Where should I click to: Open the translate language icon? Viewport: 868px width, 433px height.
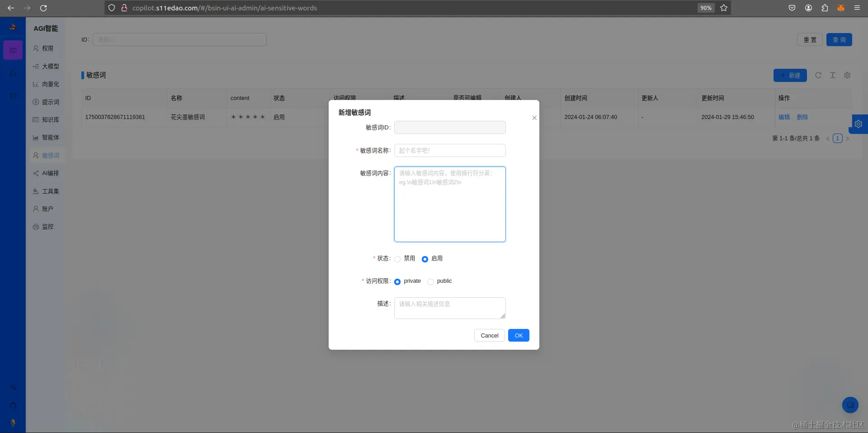(x=13, y=387)
